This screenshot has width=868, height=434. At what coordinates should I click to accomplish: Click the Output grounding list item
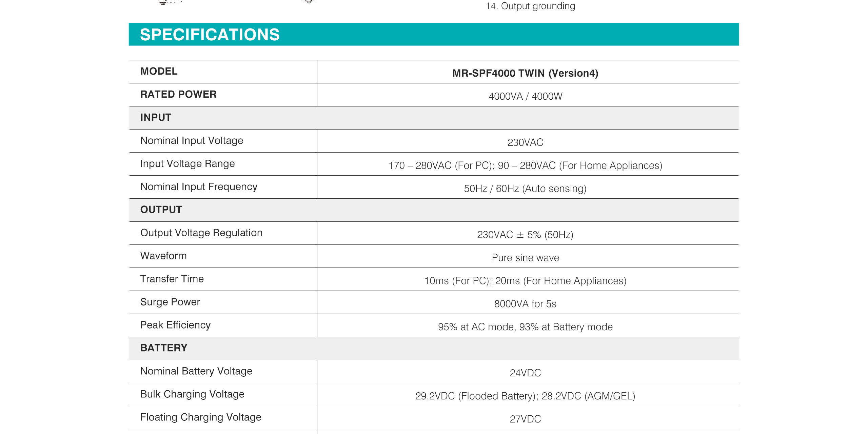pyautogui.click(x=530, y=6)
